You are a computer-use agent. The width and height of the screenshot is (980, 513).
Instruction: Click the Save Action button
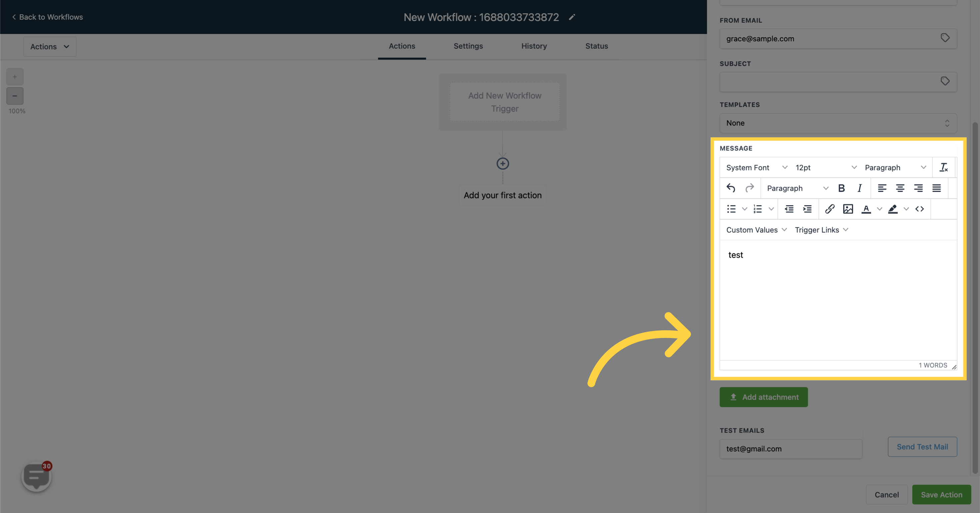point(941,494)
